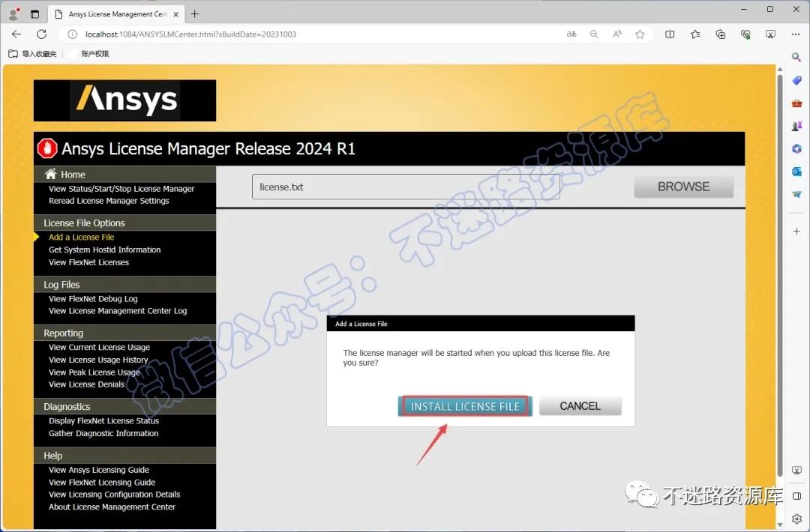
Task: Click the Ansys logo banner
Action: click(x=125, y=100)
